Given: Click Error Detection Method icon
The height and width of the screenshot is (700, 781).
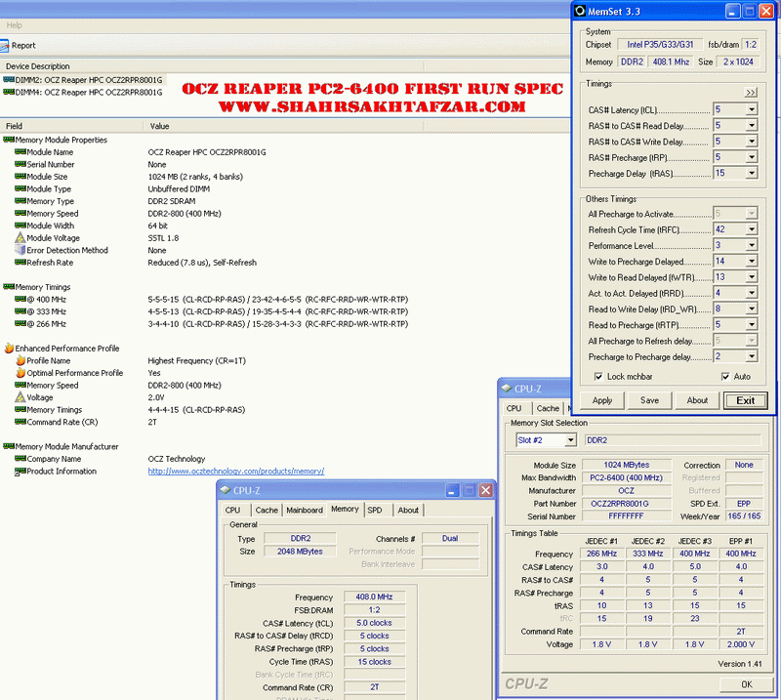Looking at the screenshot, I should click(20, 250).
